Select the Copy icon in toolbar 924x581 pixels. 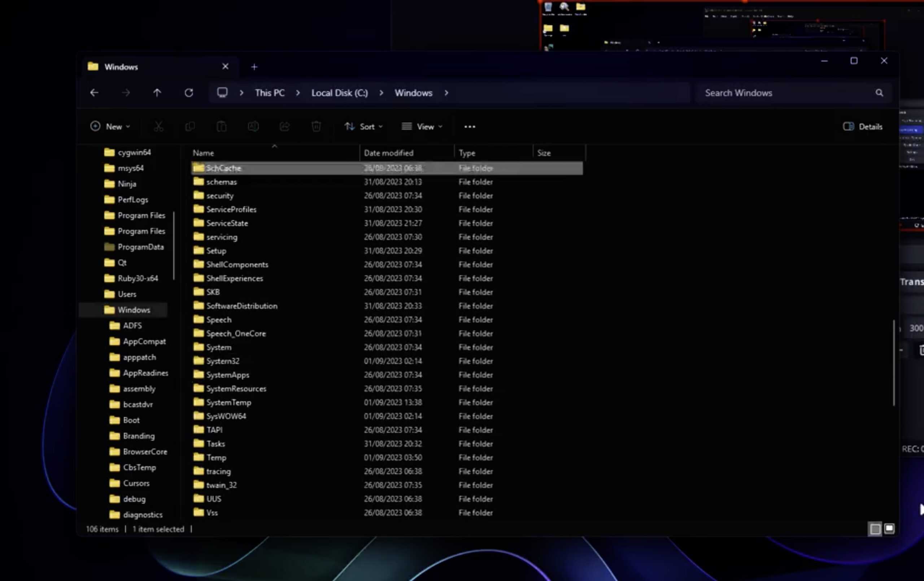[190, 127]
